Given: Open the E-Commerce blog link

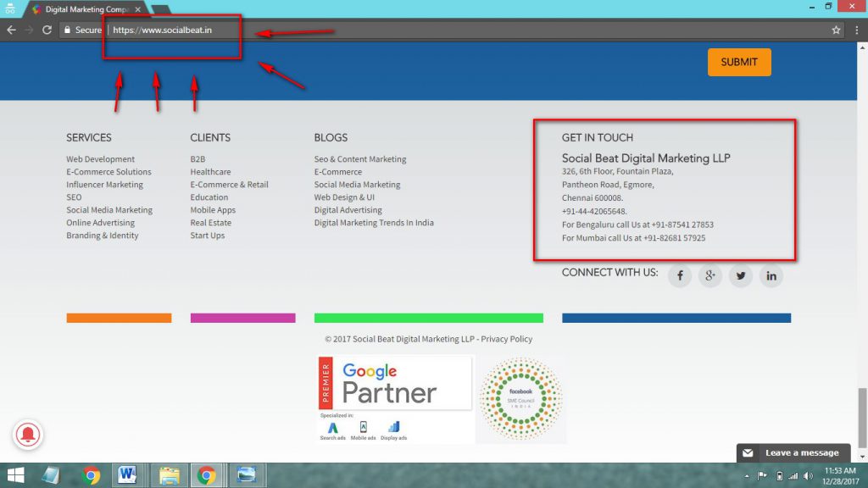Looking at the screenshot, I should coord(337,171).
